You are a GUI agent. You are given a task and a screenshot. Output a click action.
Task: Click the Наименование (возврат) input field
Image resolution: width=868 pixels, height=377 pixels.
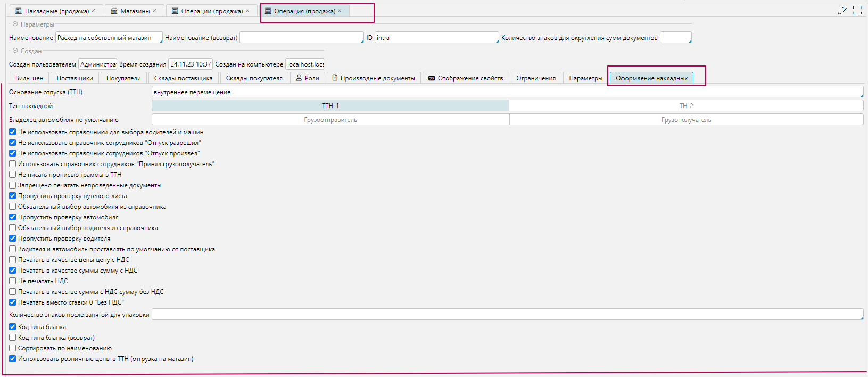coord(301,38)
